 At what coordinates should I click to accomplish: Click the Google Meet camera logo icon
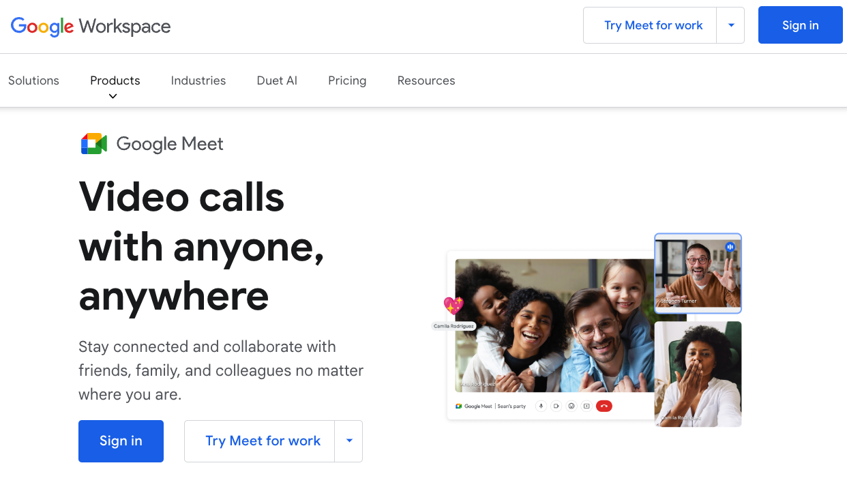[94, 144]
